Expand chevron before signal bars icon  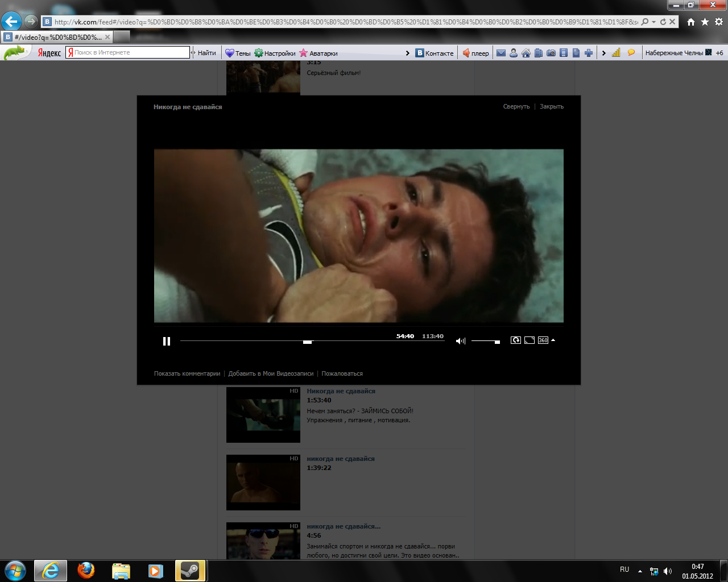point(604,53)
